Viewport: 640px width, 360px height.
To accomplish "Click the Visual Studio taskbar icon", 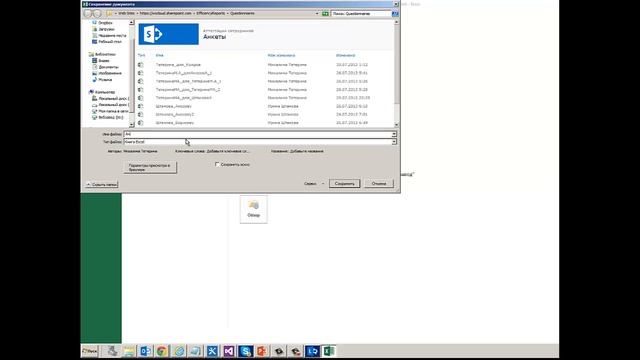I will (x=229, y=351).
